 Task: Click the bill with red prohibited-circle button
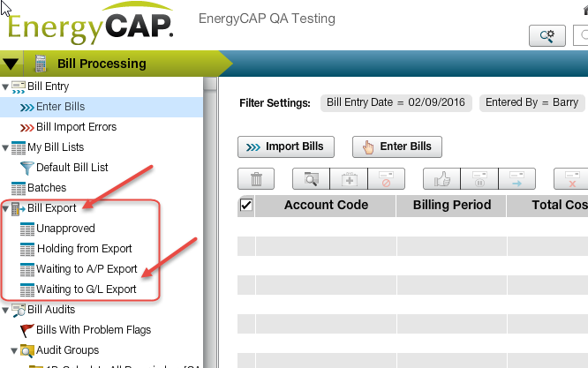pos(386,179)
